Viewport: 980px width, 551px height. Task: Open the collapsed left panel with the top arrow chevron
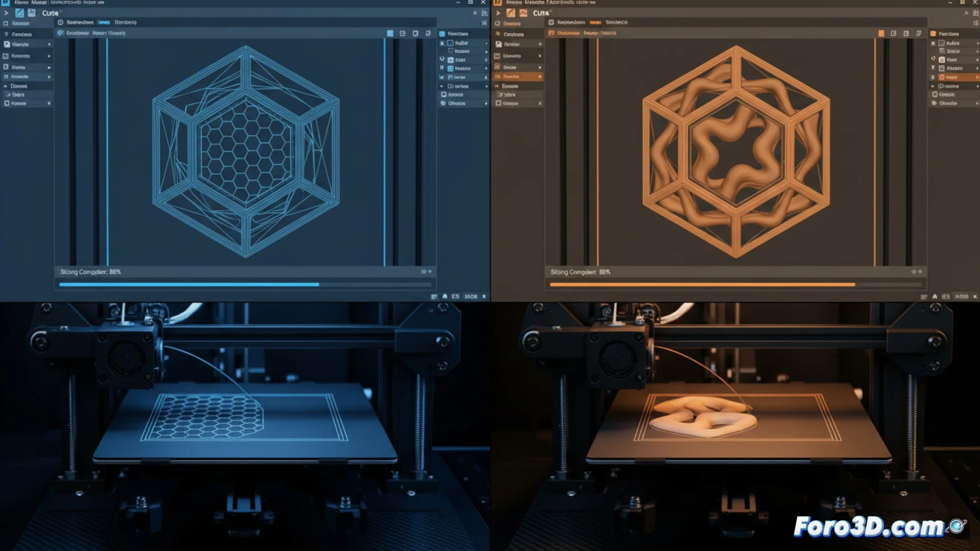(x=6, y=13)
